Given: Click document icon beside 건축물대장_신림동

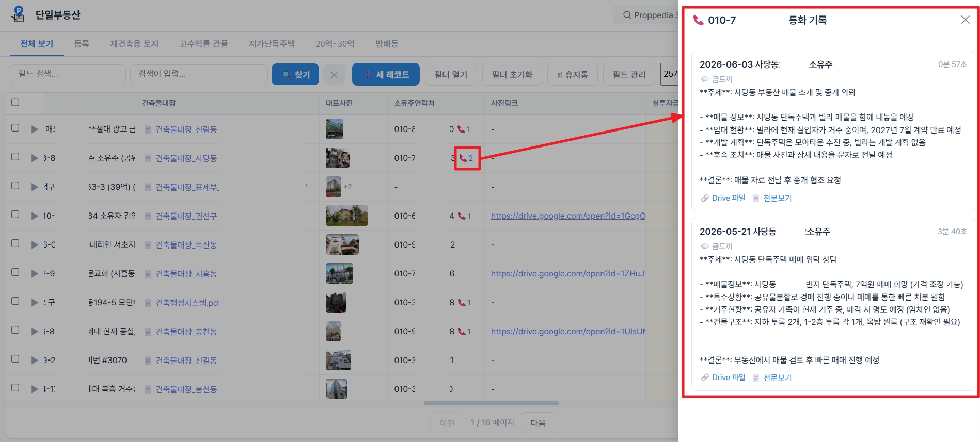Looking at the screenshot, I should point(148,129).
